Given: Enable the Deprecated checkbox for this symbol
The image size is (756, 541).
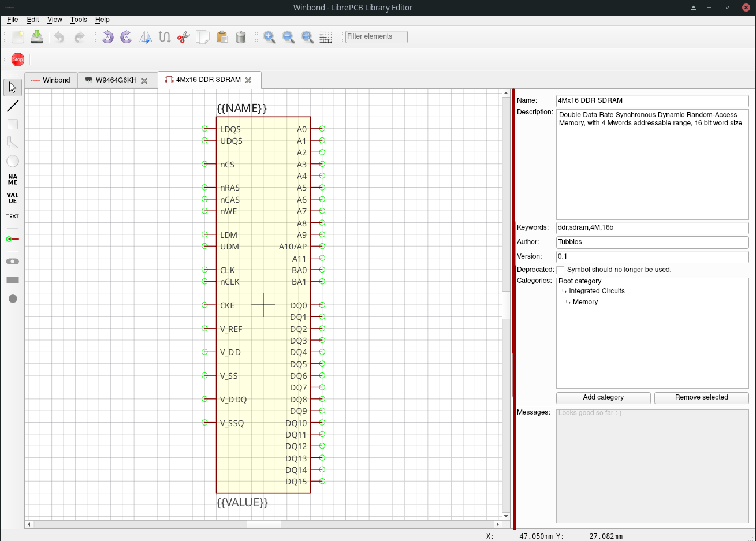Looking at the screenshot, I should 560,270.
